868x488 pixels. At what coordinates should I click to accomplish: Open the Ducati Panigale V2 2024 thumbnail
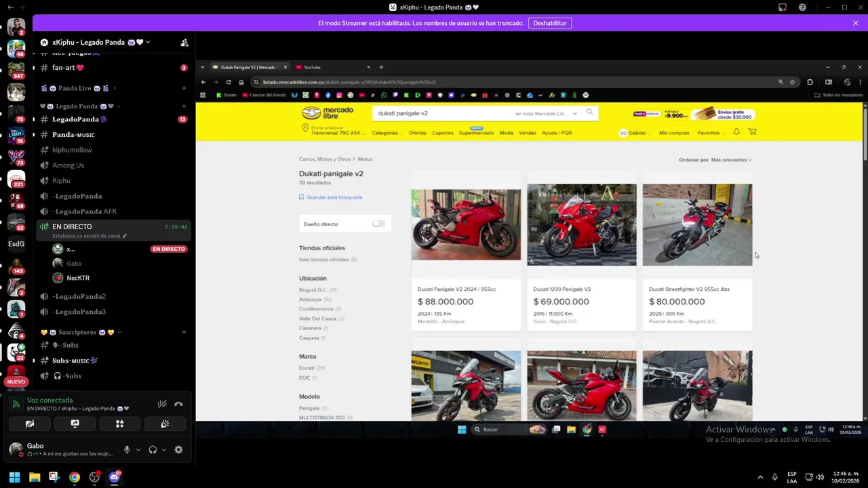point(466,224)
